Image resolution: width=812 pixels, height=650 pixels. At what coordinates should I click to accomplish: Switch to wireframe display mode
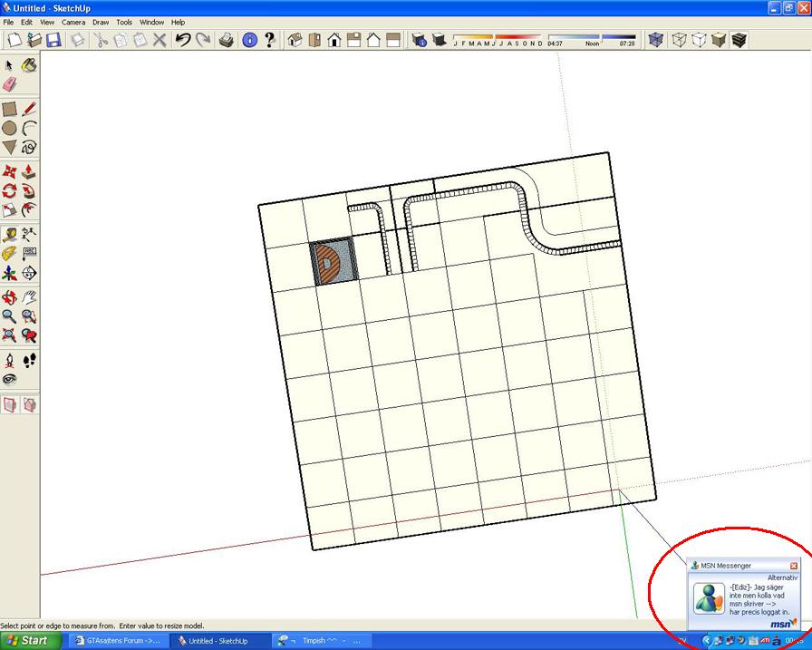tap(679, 40)
